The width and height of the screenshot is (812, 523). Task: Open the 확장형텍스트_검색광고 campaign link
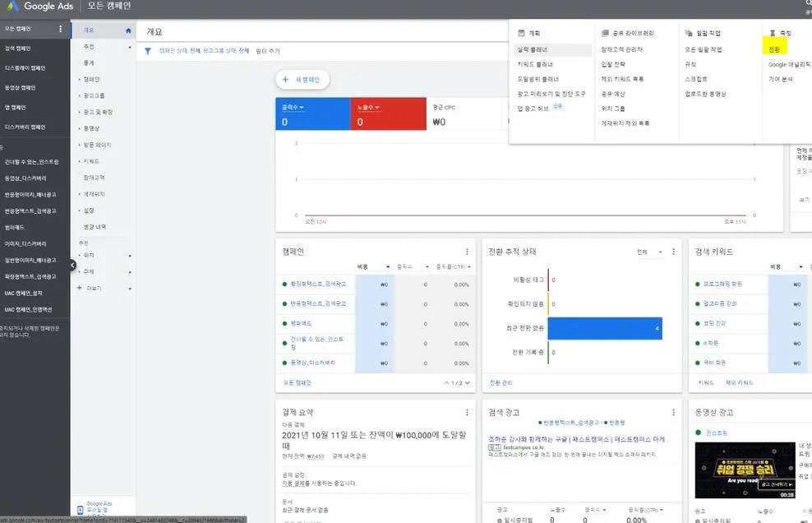[x=318, y=284]
